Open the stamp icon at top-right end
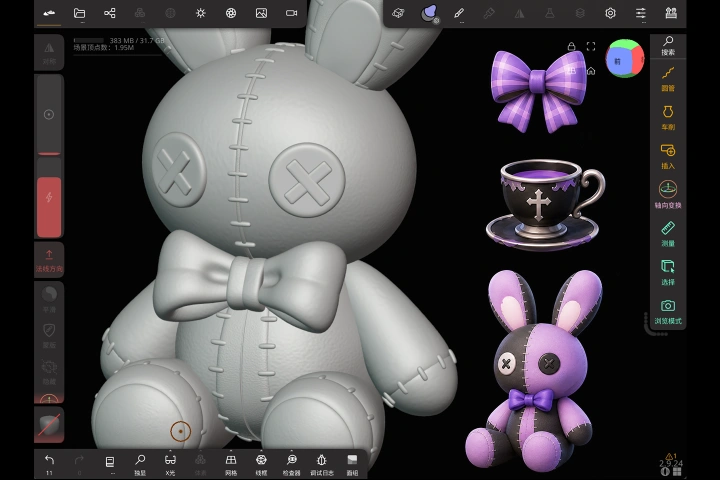 671,13
